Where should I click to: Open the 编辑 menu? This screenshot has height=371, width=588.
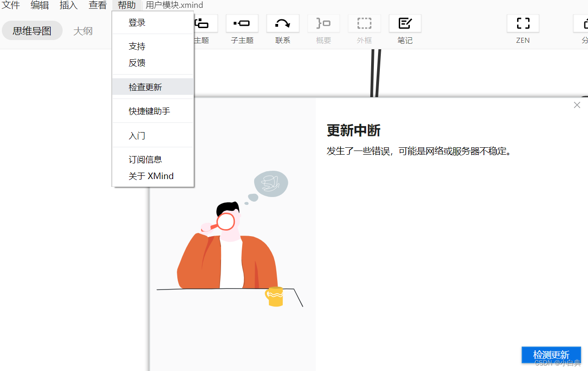(40, 5)
